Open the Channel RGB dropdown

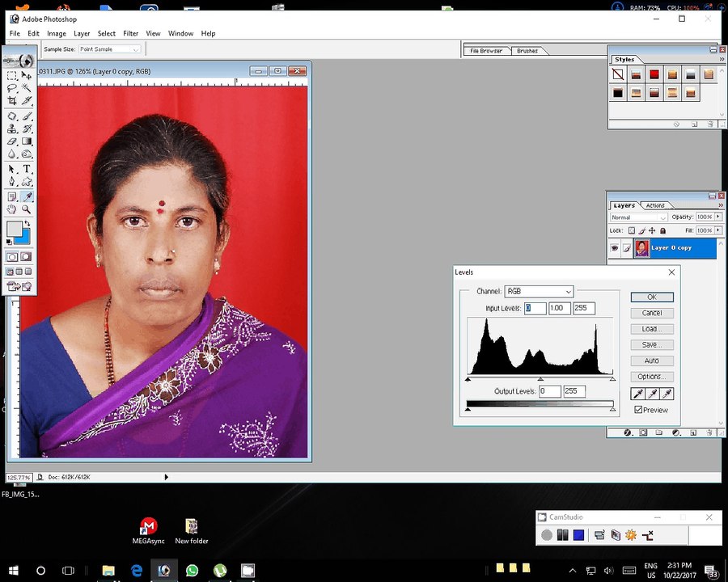click(539, 292)
